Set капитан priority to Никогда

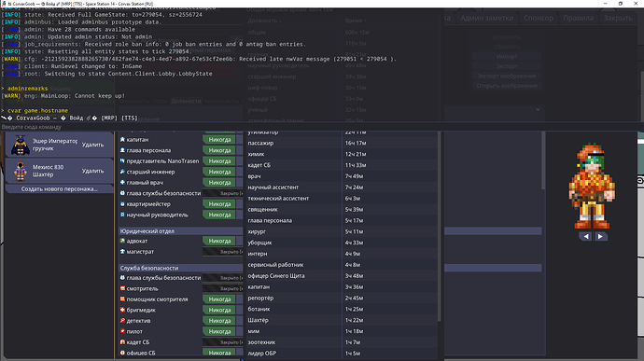tap(219, 140)
